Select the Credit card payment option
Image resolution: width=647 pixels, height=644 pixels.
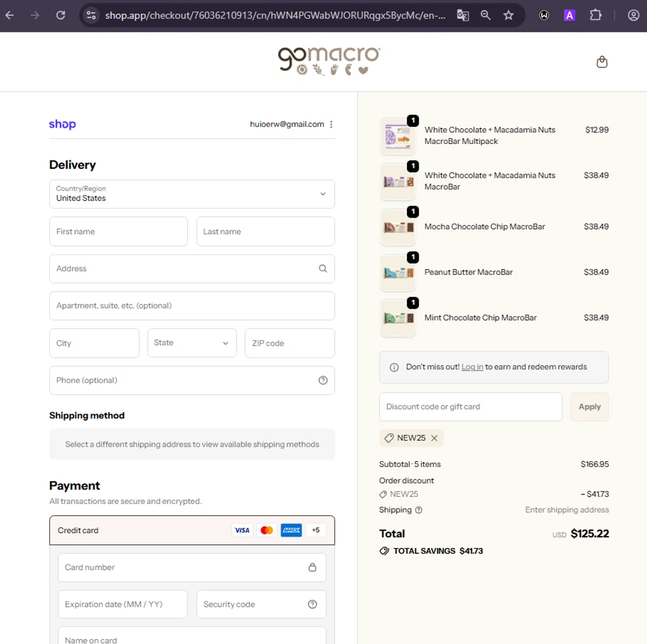[x=192, y=530]
